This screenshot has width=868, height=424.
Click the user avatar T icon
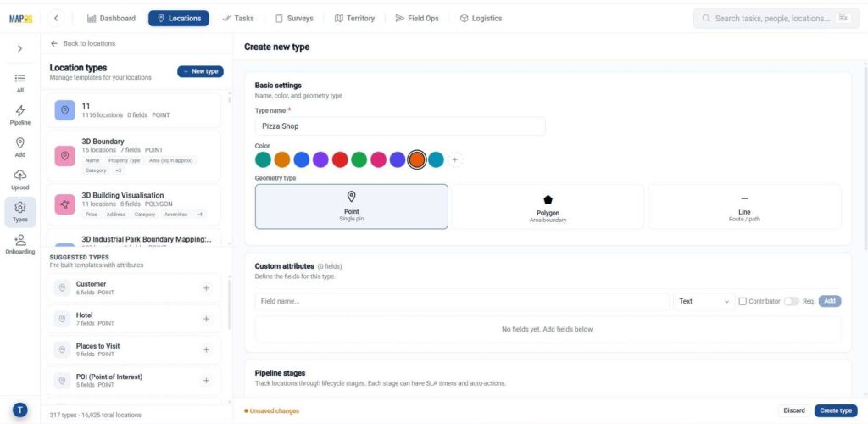point(20,410)
